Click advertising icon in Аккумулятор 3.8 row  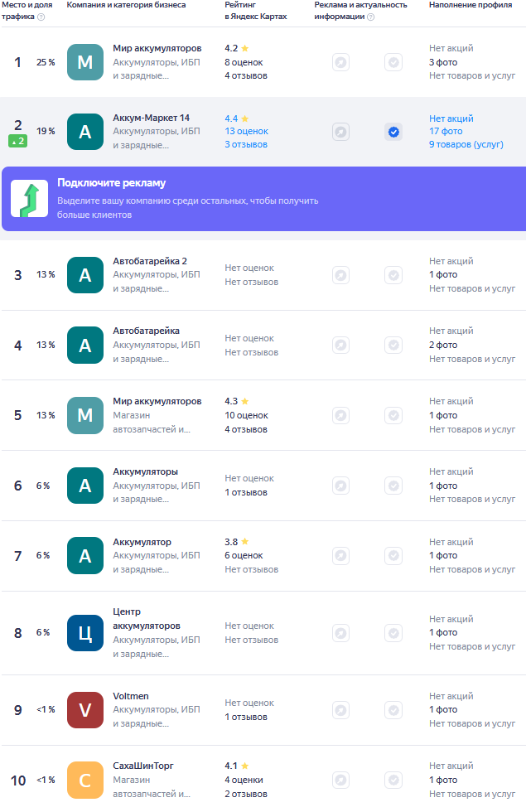(340, 556)
